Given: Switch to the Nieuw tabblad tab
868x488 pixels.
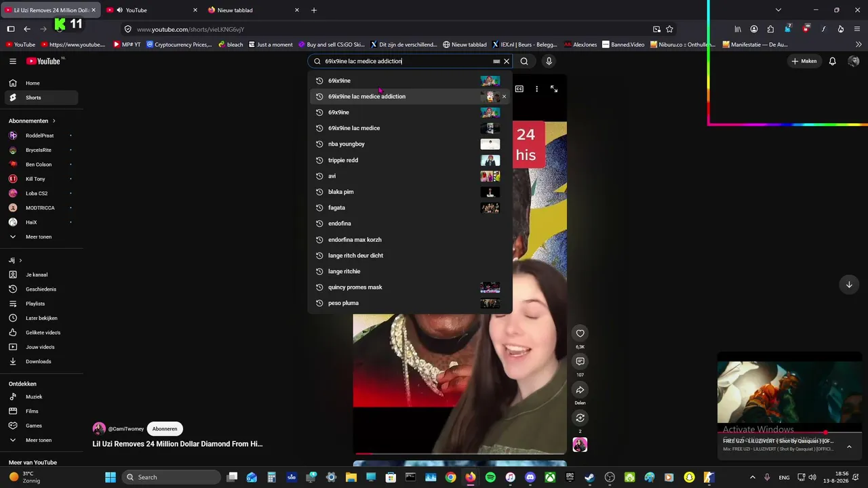Looking at the screenshot, I should pos(252,10).
